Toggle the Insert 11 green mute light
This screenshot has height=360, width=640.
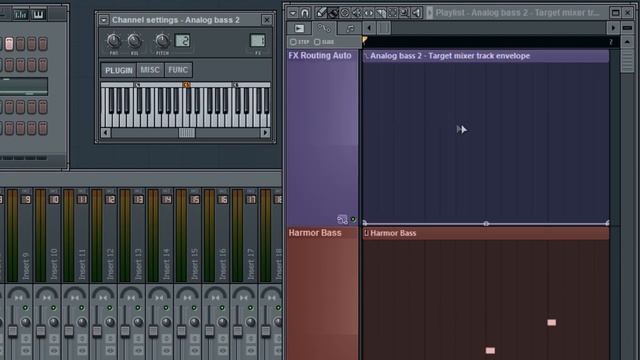82,308
